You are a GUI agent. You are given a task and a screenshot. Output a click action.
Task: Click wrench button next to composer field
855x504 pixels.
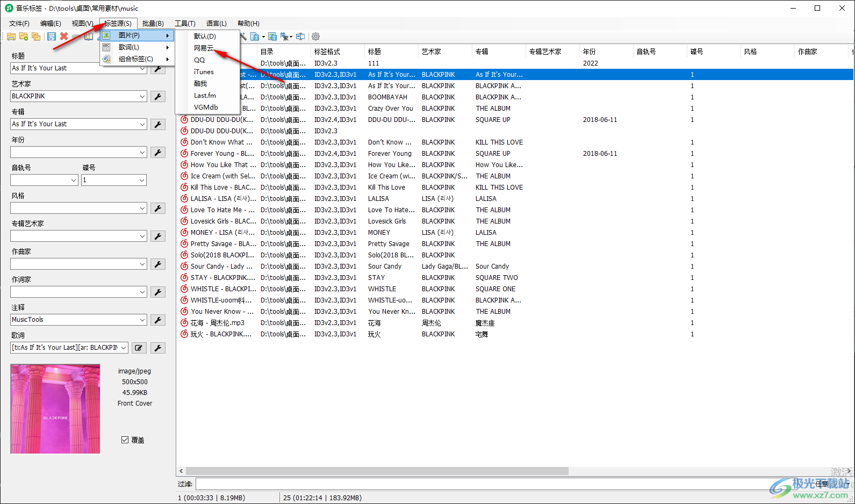tap(158, 264)
